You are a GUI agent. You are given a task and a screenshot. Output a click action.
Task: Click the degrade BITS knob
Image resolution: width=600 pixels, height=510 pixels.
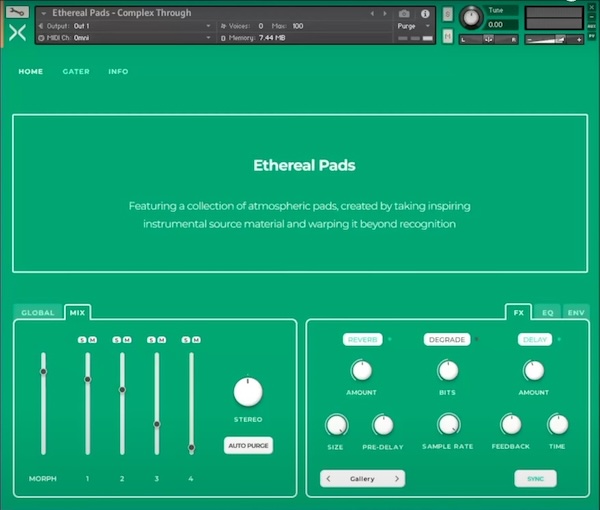click(448, 370)
